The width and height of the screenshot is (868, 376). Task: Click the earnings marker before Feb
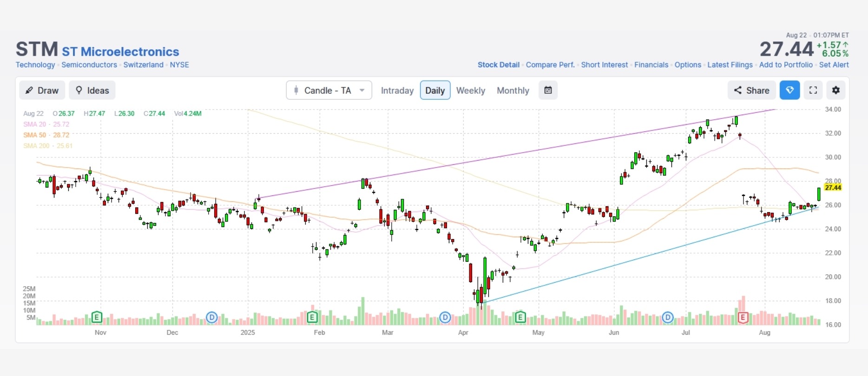pos(312,318)
